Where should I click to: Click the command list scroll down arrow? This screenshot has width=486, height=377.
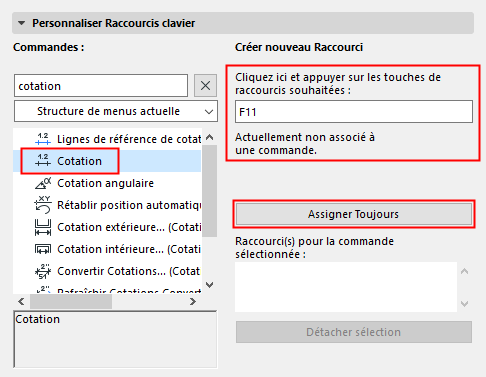click(x=210, y=285)
